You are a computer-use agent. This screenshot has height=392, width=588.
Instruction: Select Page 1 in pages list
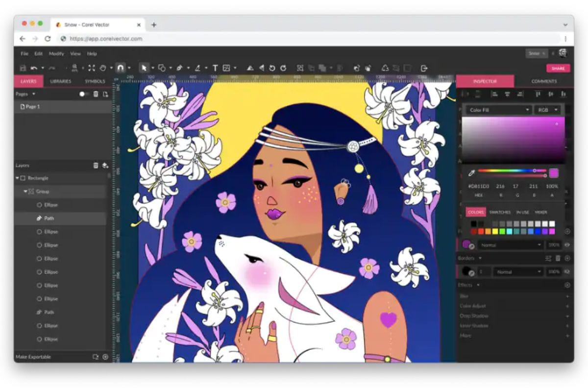[64, 107]
